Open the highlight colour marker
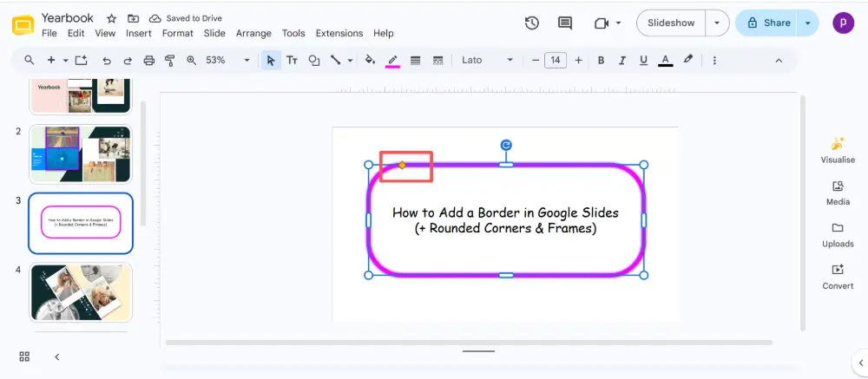Viewport: 868px width, 379px height. [x=688, y=59]
